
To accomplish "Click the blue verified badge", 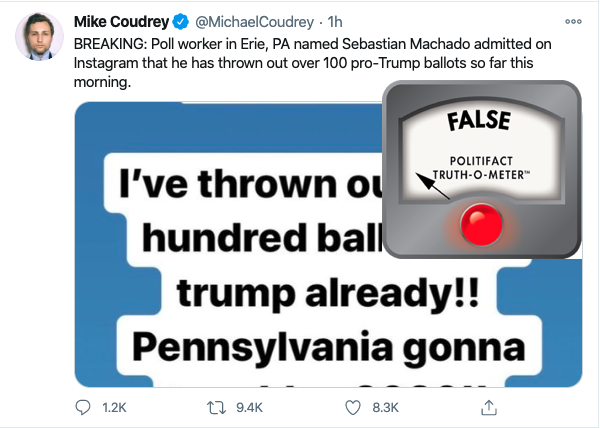I will pos(181,22).
